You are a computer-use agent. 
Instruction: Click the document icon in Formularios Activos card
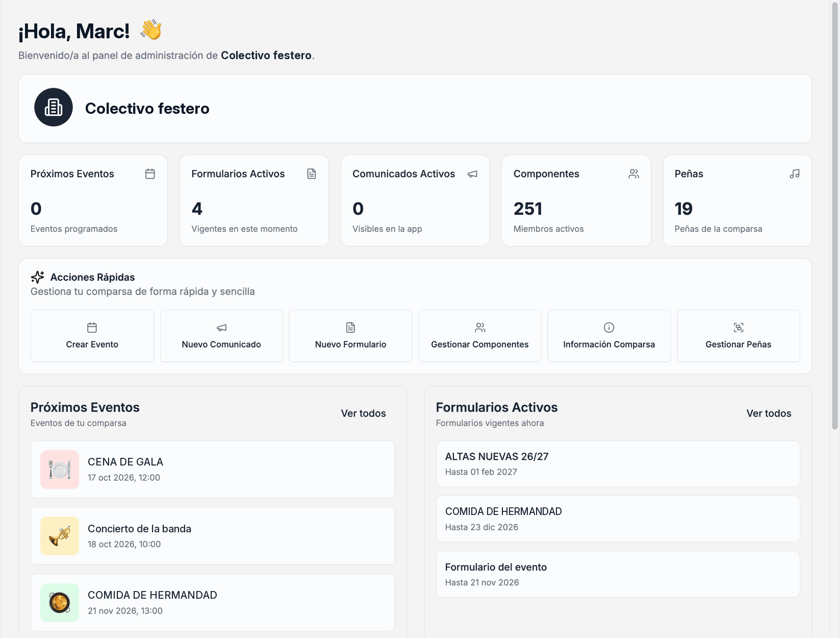(x=312, y=174)
